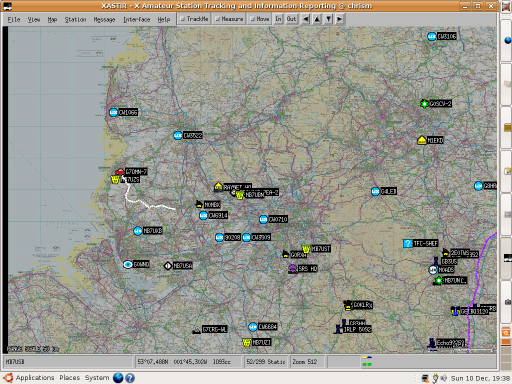Pan map left with arrow button
The height and width of the screenshot is (384, 512).
click(305, 19)
